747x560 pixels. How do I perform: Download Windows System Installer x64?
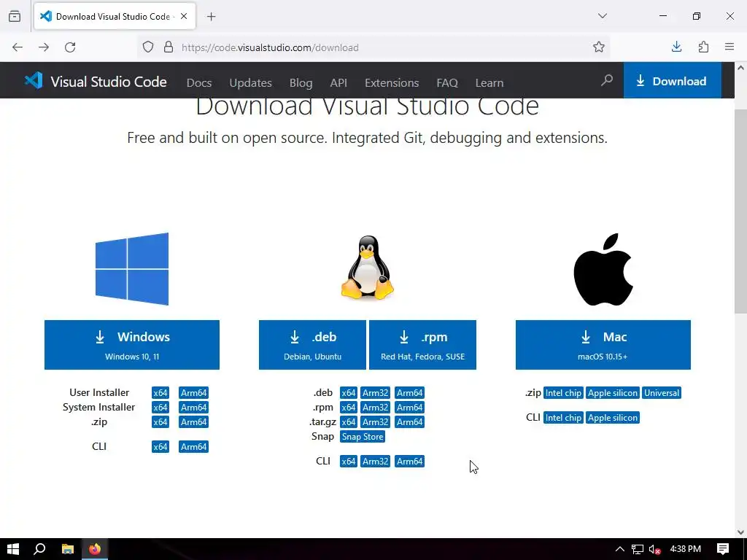(x=160, y=408)
